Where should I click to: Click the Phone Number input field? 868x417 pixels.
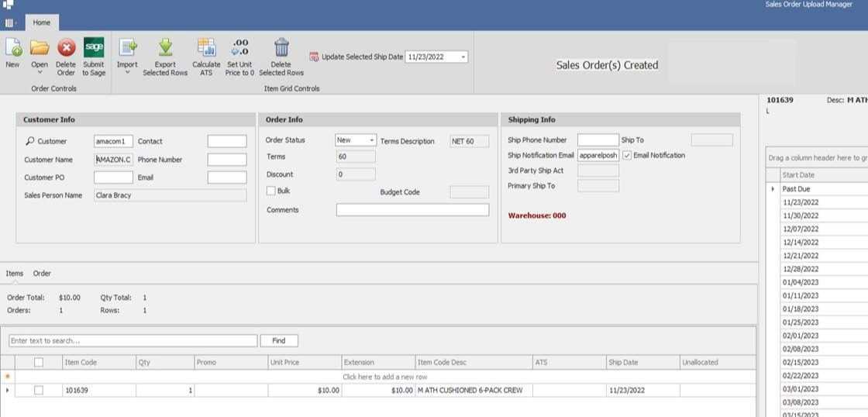pyautogui.click(x=227, y=160)
